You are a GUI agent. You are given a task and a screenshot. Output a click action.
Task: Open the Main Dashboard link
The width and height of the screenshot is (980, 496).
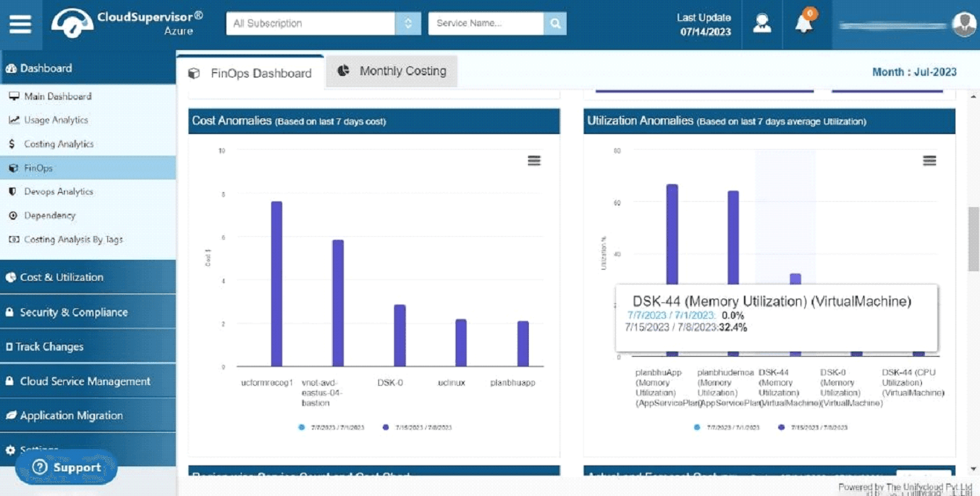click(x=57, y=96)
